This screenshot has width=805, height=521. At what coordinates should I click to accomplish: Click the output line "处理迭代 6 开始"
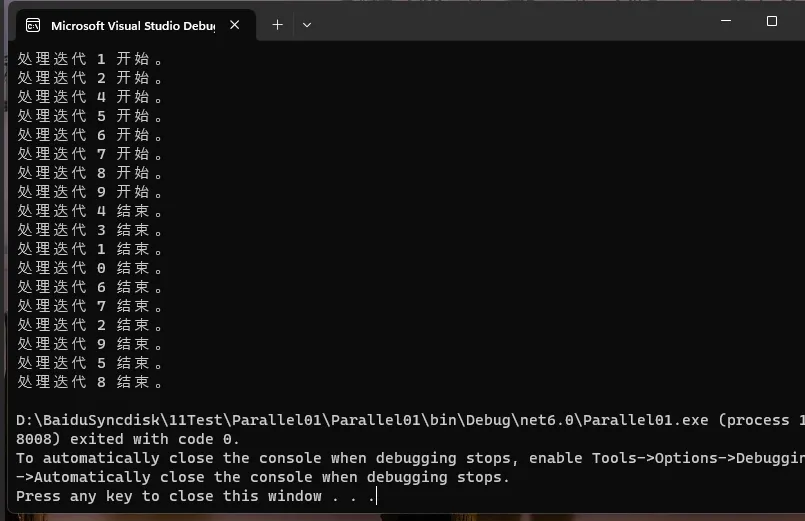pyautogui.click(x=90, y=135)
